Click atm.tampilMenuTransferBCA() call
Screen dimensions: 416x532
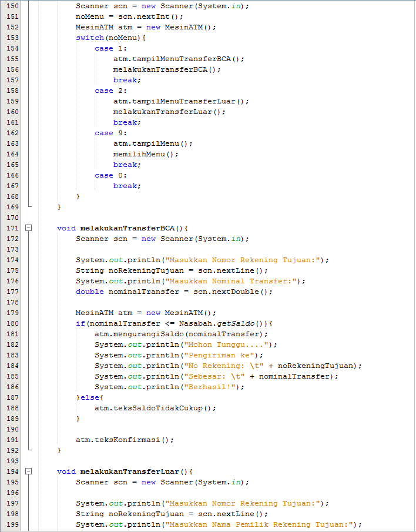[179, 59]
